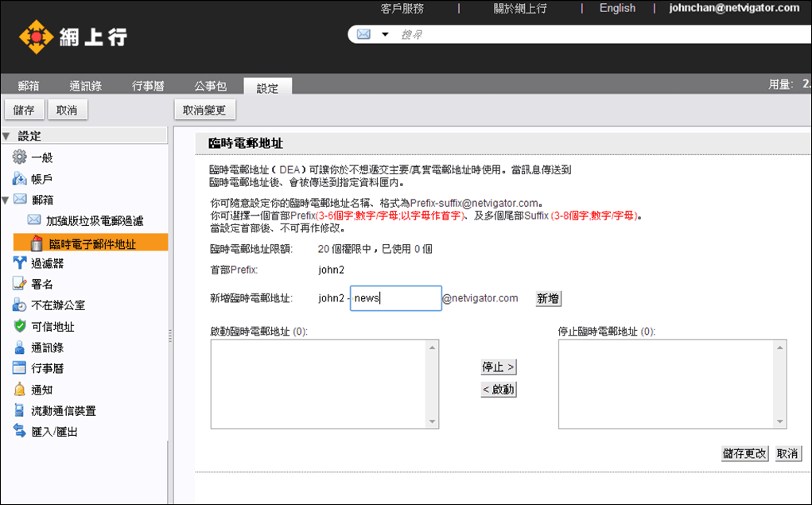Click the 臨時電子郵件地址 trash can icon
Viewport: 812px width, 505px height.
(x=37, y=243)
